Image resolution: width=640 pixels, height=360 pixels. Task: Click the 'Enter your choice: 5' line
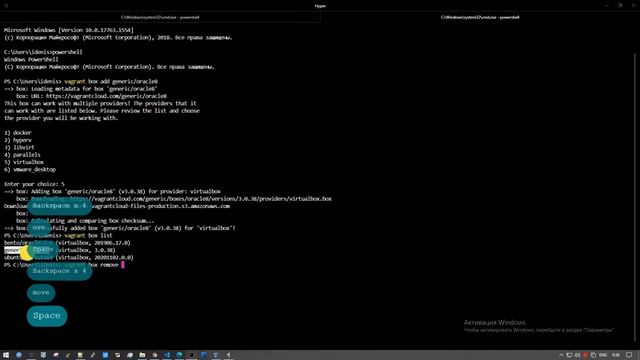pyautogui.click(x=34, y=184)
